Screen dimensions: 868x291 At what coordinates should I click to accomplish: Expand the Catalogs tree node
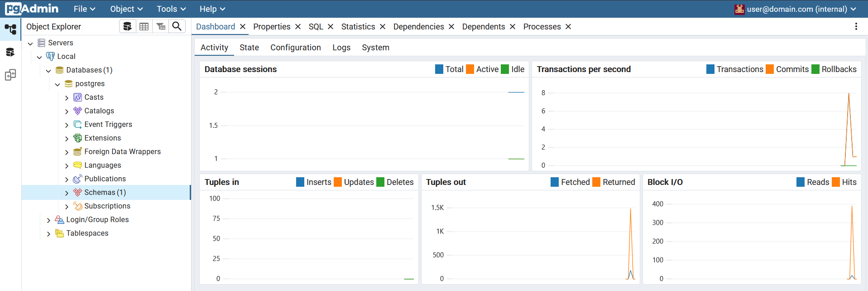(x=67, y=111)
